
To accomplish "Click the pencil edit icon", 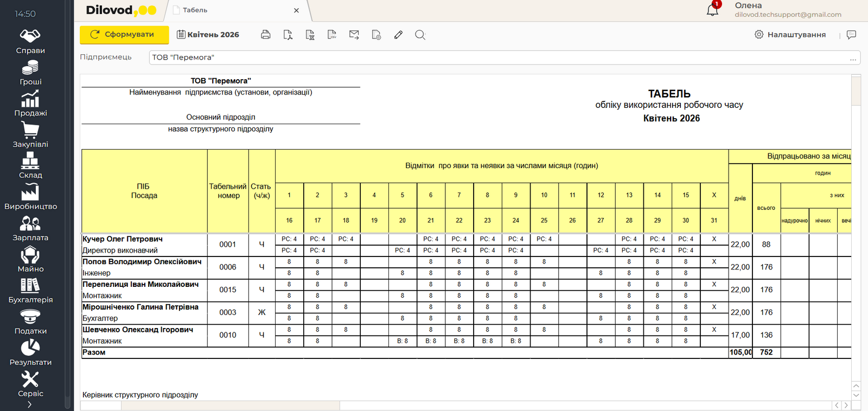I will (398, 35).
